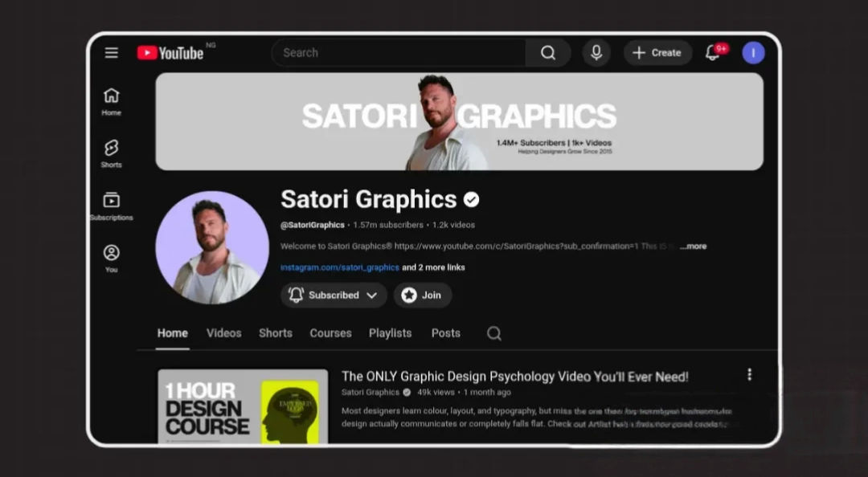
Task: Open video three-dot options menu
Action: click(749, 375)
